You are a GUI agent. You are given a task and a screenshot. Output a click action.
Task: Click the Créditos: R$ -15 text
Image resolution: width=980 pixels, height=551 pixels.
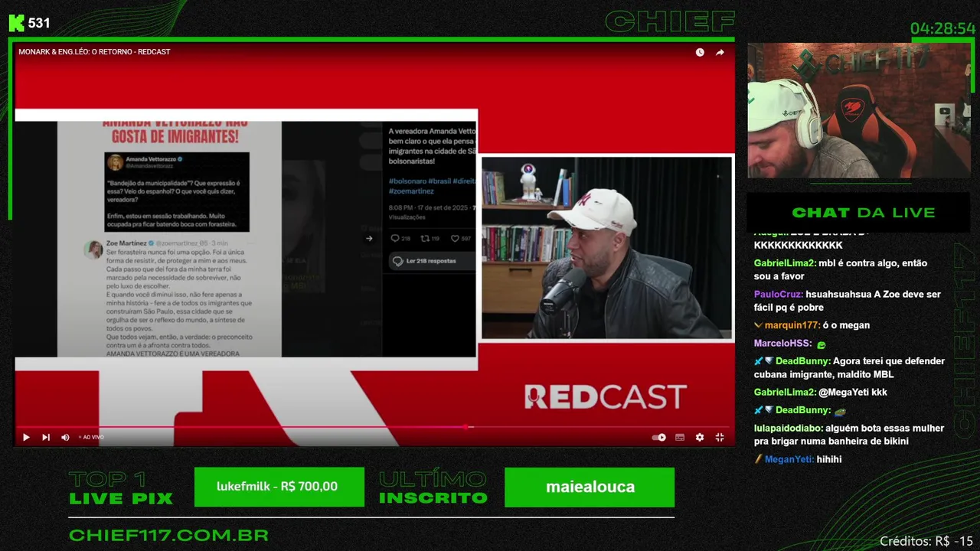(926, 541)
